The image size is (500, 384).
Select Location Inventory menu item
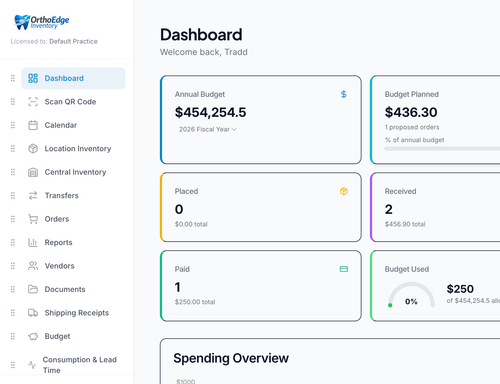[x=73, y=149]
